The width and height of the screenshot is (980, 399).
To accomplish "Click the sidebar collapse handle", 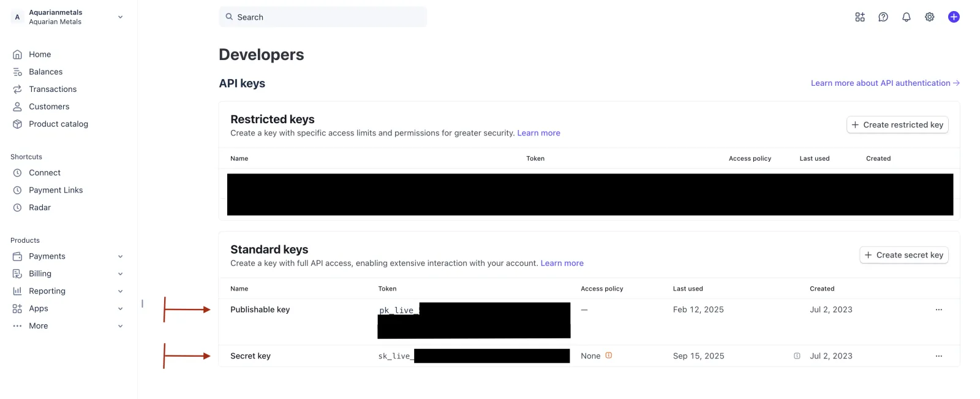I will [x=142, y=303].
